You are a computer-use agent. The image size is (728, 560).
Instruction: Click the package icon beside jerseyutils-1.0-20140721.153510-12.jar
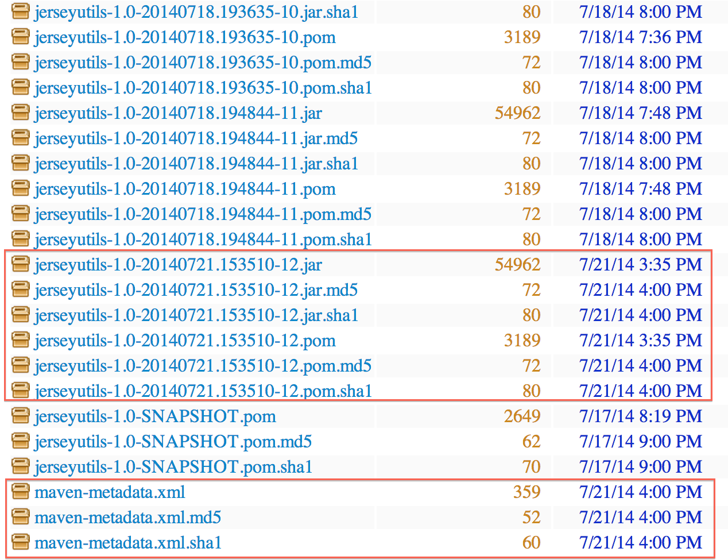pyautogui.click(x=21, y=265)
